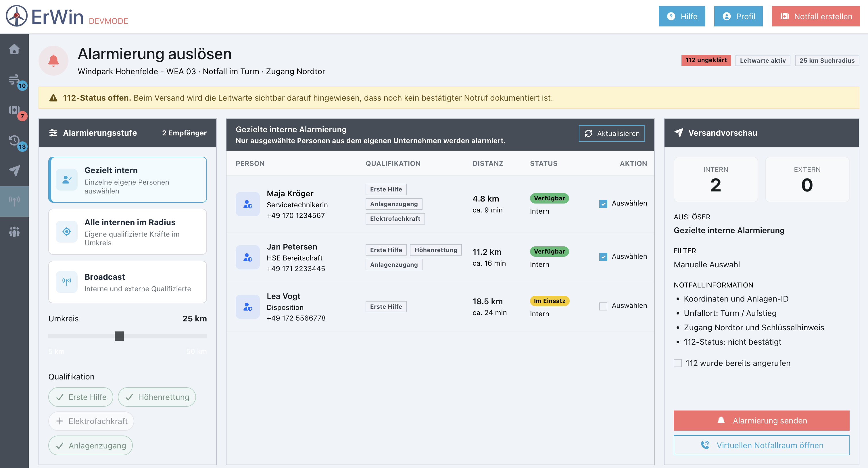Click the 112 ungeklärt status badge
Image resolution: width=868 pixels, height=468 pixels.
(x=706, y=60)
